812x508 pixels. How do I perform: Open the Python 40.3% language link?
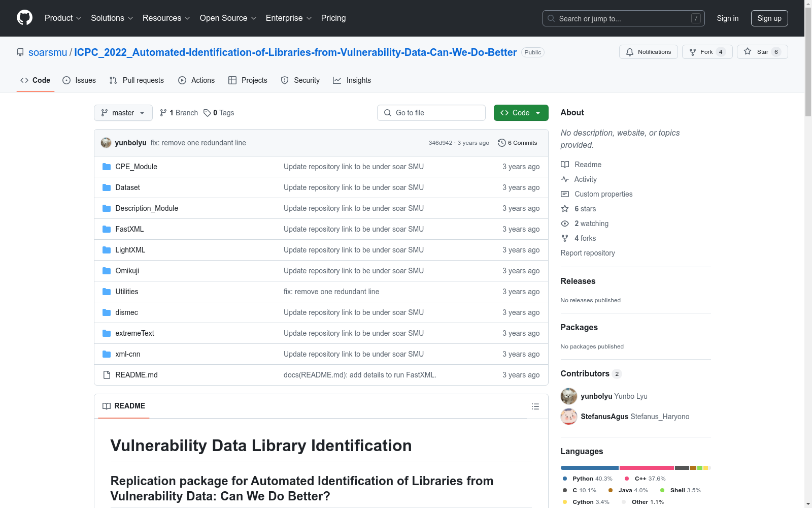click(588, 479)
